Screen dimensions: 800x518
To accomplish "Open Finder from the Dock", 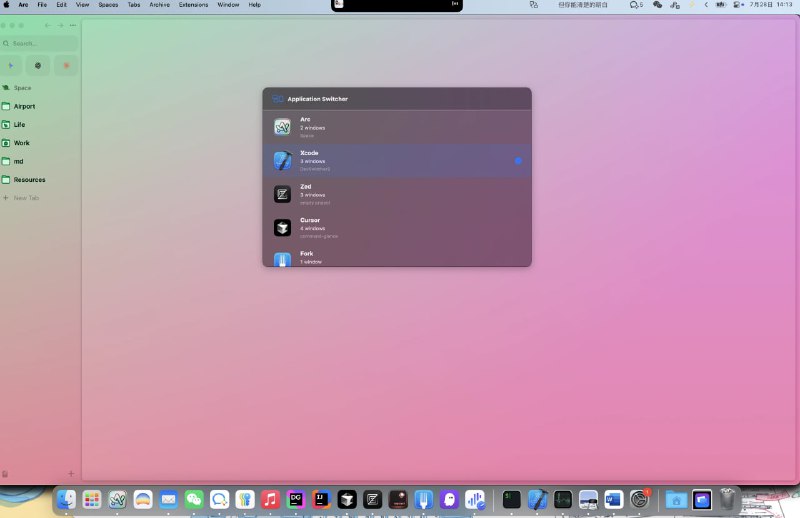I will coord(66,499).
